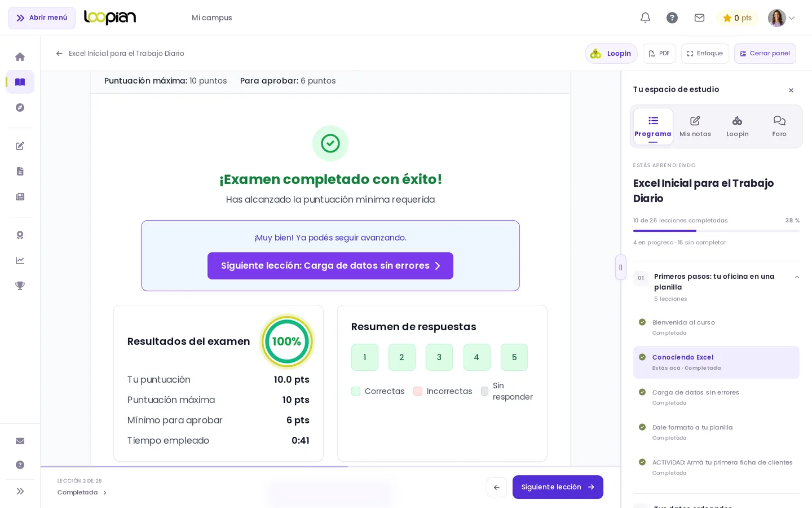This screenshot has height=508, width=812.
Task: Click the Tu puntuación value 10.0 pts
Action: 292,380
